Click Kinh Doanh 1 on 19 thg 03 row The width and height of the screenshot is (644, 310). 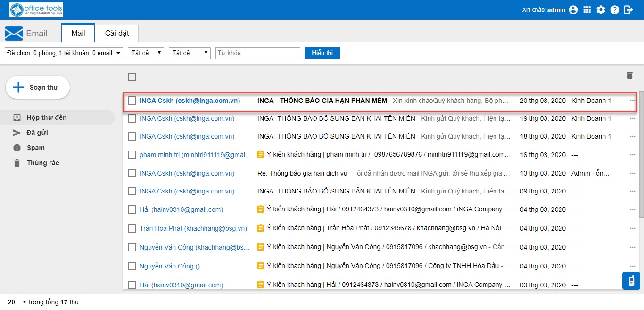(591, 118)
